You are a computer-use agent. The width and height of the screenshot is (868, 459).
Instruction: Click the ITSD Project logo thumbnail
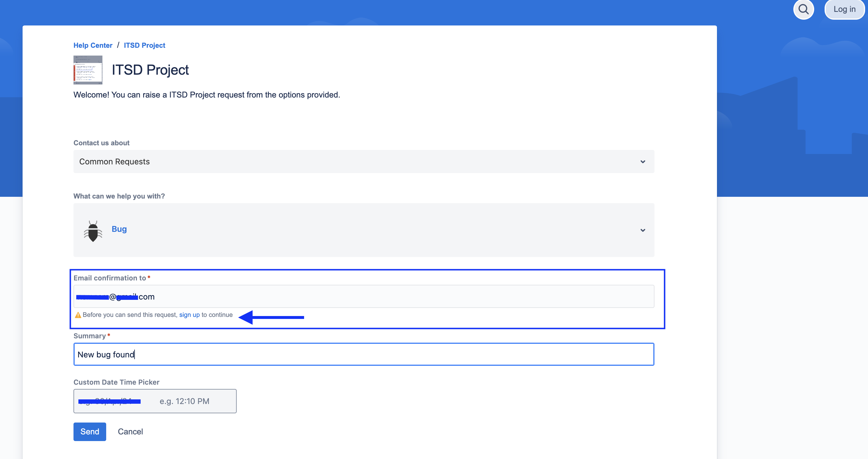[x=88, y=70]
